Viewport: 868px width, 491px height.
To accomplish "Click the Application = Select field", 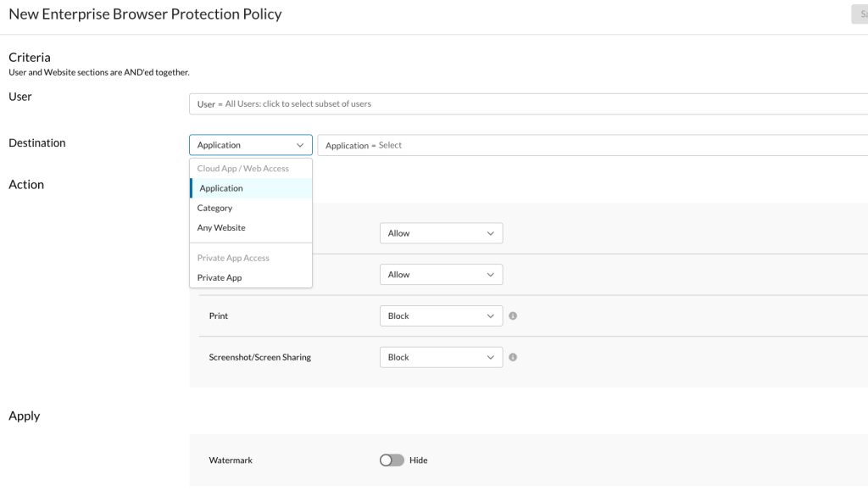I will tap(593, 145).
